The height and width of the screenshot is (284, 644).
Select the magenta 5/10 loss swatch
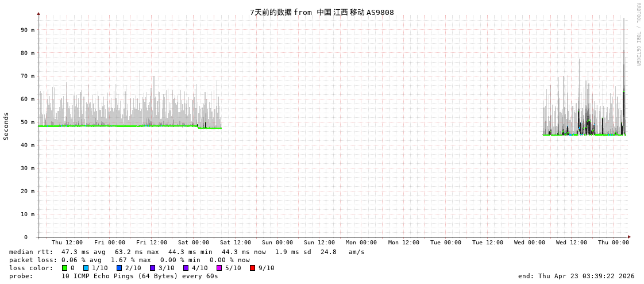click(219, 268)
